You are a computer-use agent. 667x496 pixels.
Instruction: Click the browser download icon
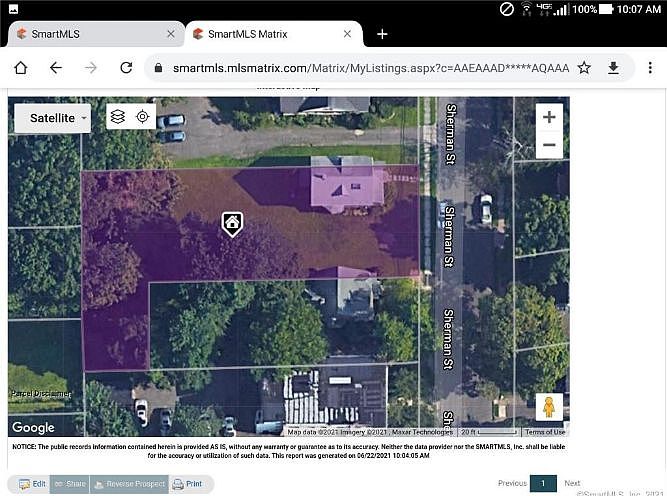(614, 68)
